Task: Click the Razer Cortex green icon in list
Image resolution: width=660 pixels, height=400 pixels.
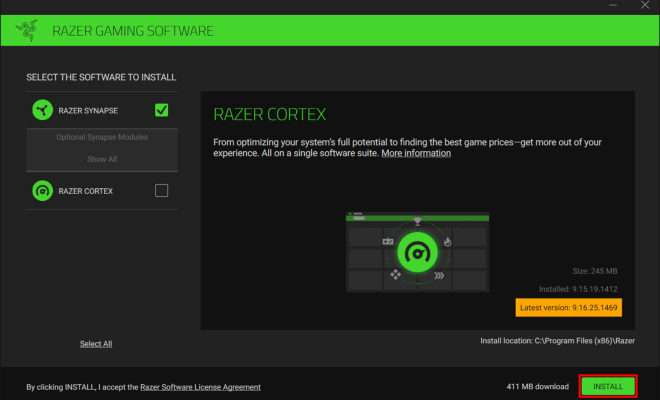Action: tap(43, 191)
